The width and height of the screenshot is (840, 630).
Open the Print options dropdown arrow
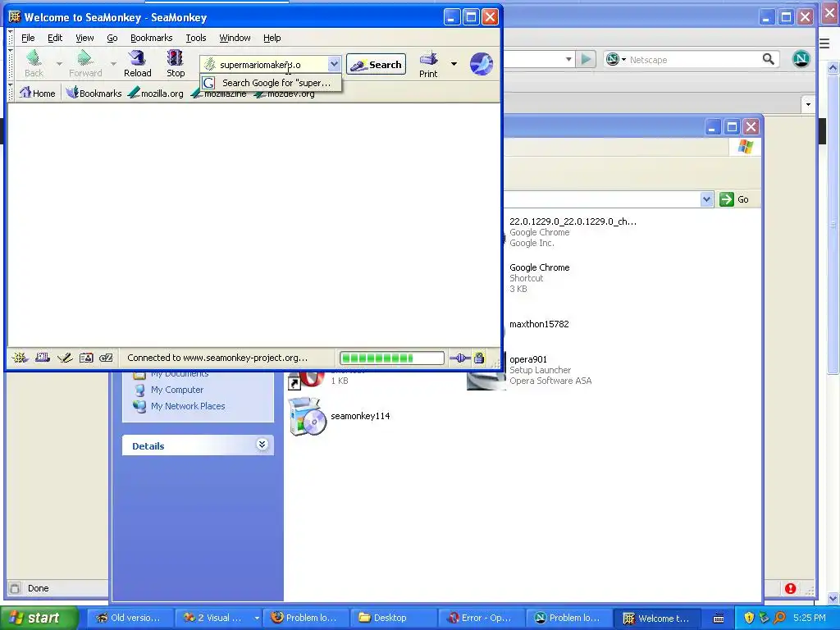454,64
